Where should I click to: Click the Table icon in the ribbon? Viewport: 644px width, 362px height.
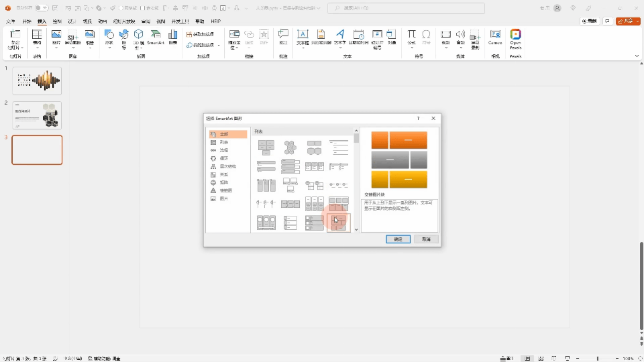(x=37, y=34)
